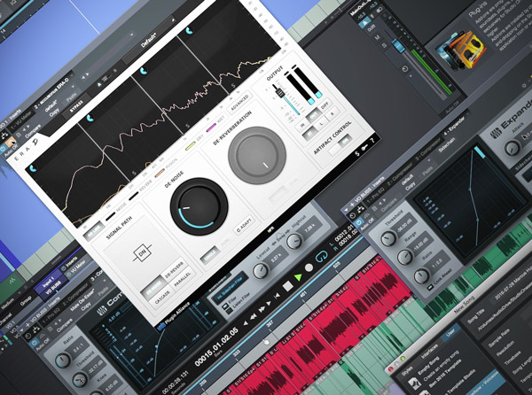Screen dimensions: 532x395
Task: Click the key license icon in ERA-D
Action: (x=364, y=147)
